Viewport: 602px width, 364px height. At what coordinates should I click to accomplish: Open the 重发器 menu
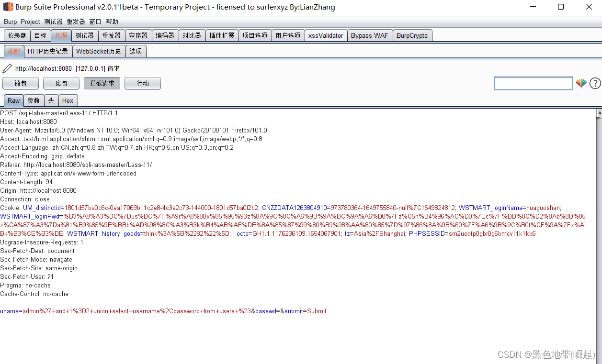76,22
